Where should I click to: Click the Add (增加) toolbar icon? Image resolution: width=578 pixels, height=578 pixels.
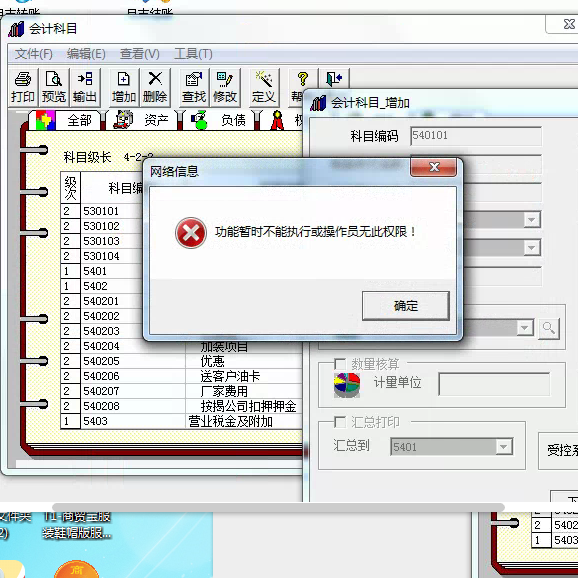124,87
